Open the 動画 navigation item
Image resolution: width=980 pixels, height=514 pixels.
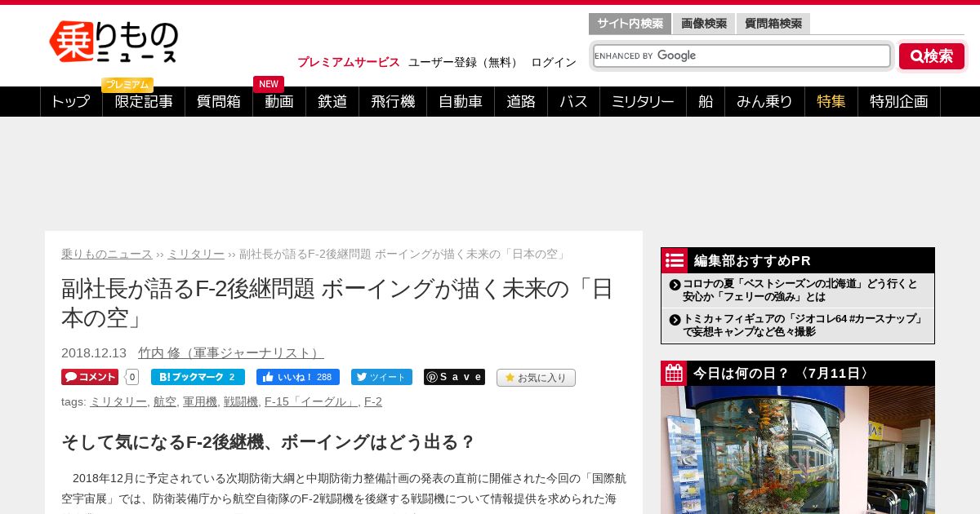pos(279,102)
